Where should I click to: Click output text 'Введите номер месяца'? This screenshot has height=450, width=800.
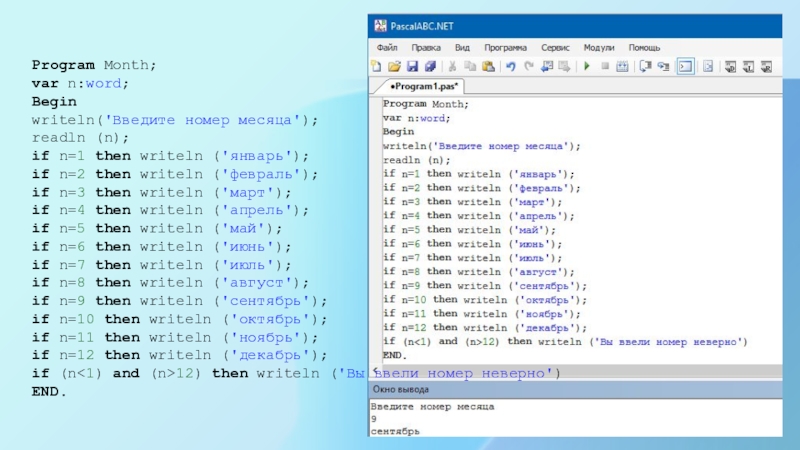[432, 407]
